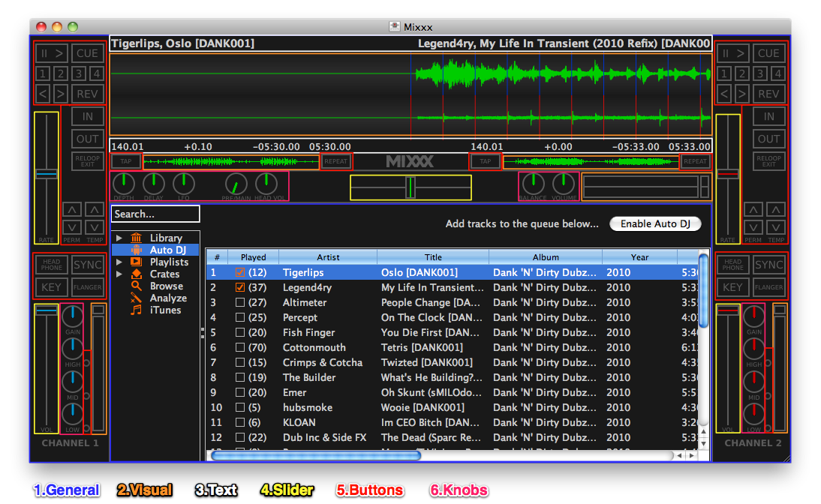Click the Channel 1 CUE button
This screenshot has width=821, height=504.
tap(88, 53)
